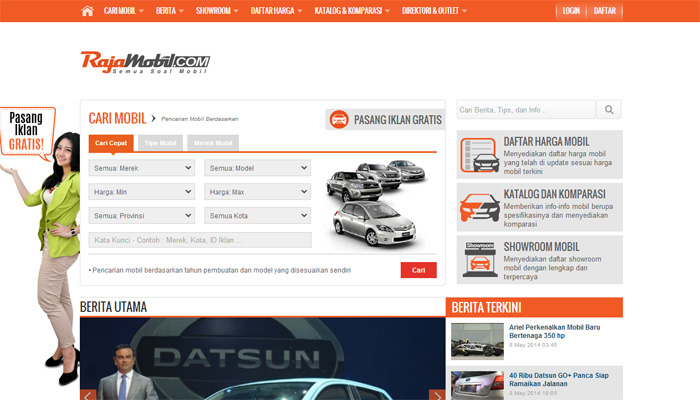The height and width of the screenshot is (400, 700).
Task: Open the 40 Ribu Datsun GO+ article thumbnail
Action: tap(477, 386)
